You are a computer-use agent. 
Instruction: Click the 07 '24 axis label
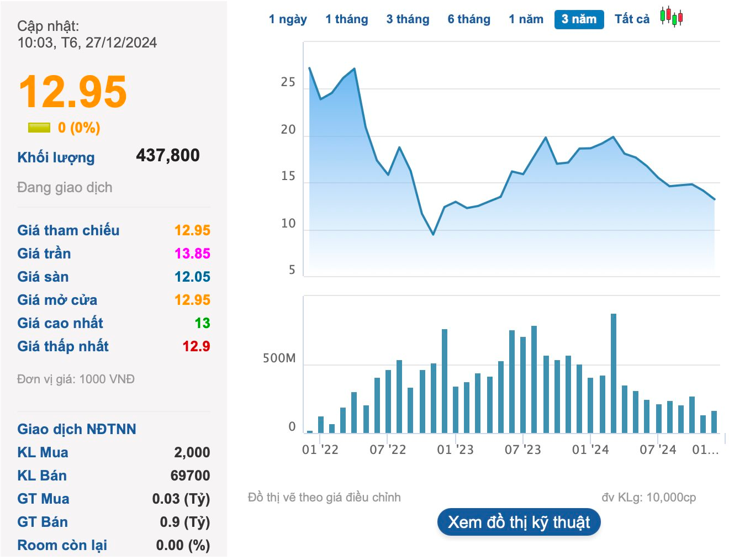pyautogui.click(x=658, y=449)
